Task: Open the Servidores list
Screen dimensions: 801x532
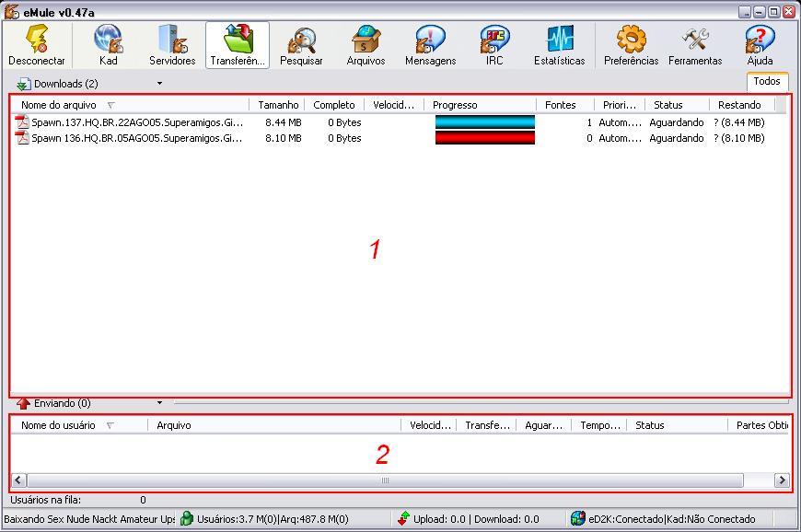Action: tap(173, 45)
